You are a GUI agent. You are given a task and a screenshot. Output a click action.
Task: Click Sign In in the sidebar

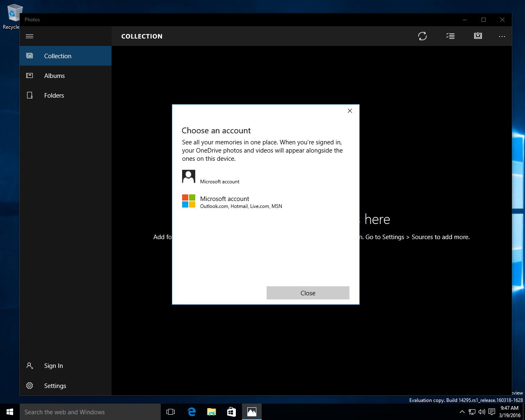(x=66, y=365)
